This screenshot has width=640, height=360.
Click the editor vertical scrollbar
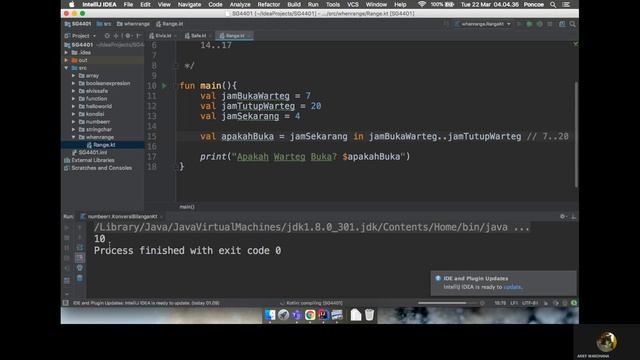click(576, 135)
